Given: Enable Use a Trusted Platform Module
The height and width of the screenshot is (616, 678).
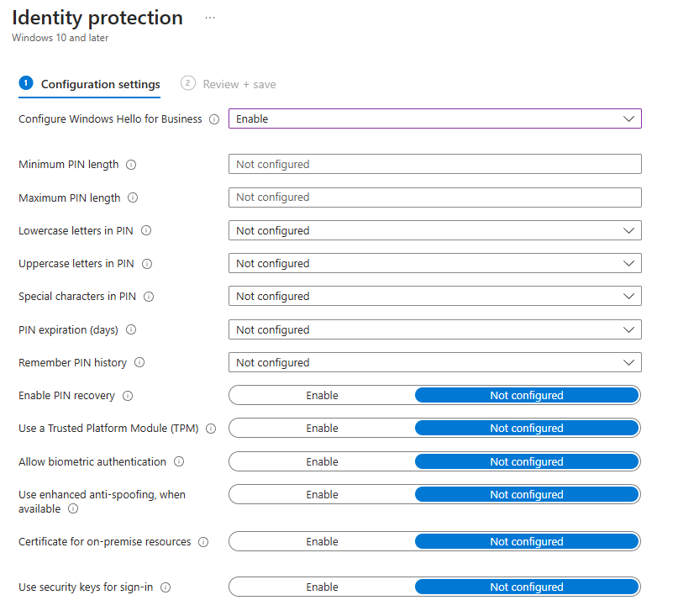Looking at the screenshot, I should (x=322, y=429).
